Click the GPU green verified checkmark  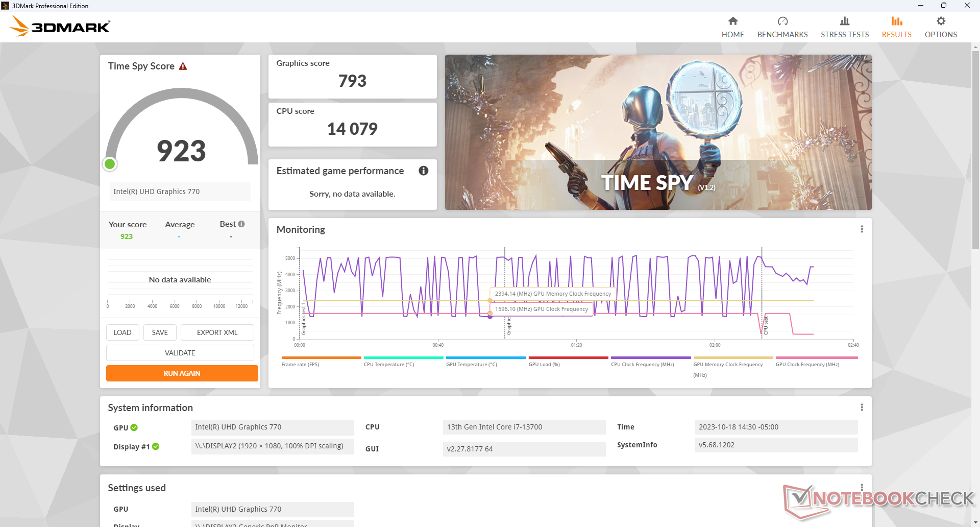pyautogui.click(x=134, y=427)
